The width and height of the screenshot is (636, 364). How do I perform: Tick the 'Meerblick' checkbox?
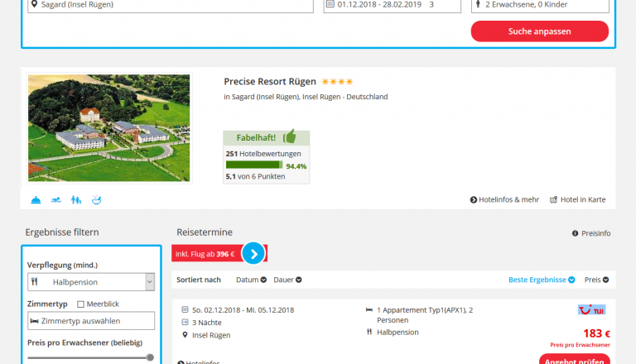click(80, 304)
